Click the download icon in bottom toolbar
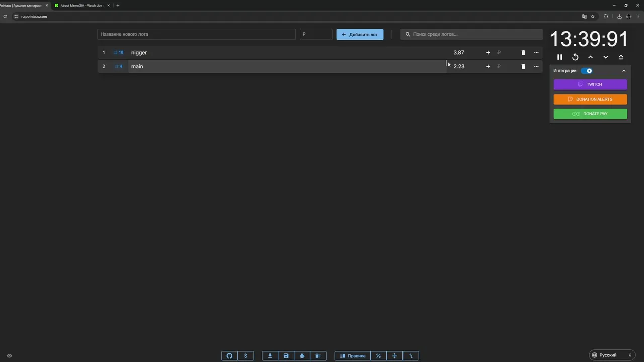The height and width of the screenshot is (362, 644). click(270, 356)
